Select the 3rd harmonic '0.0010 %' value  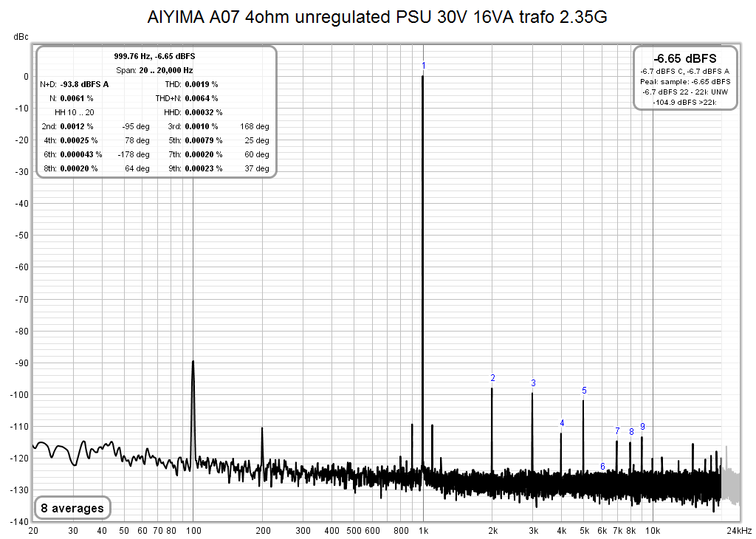click(201, 126)
